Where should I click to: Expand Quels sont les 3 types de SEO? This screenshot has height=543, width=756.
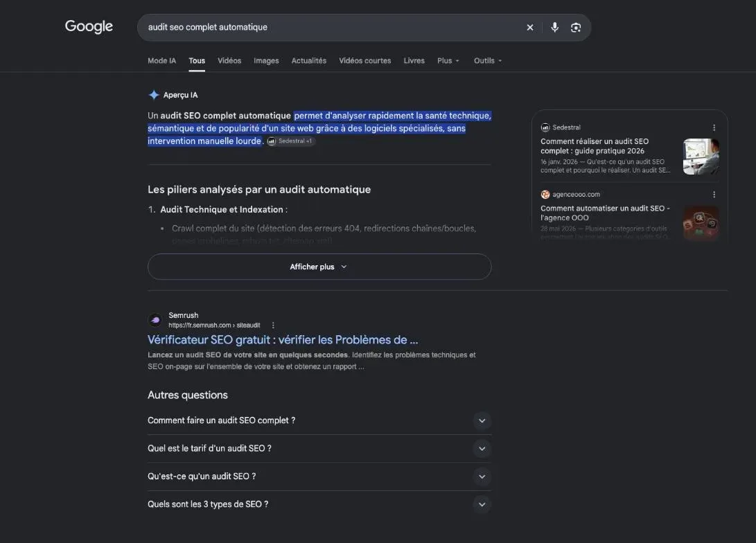pos(319,504)
